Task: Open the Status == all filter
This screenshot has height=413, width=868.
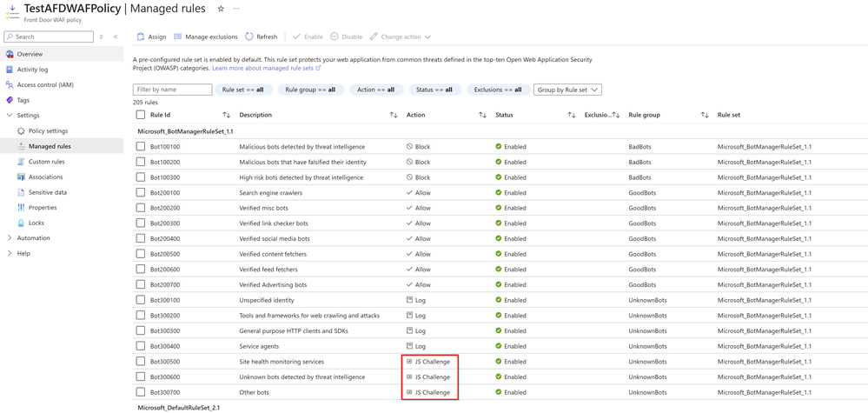Action: (x=435, y=90)
